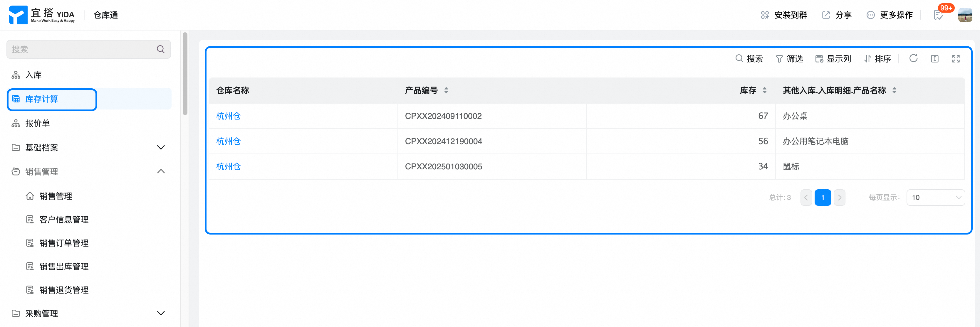Toggle sort on 产品名称 column

(894, 90)
